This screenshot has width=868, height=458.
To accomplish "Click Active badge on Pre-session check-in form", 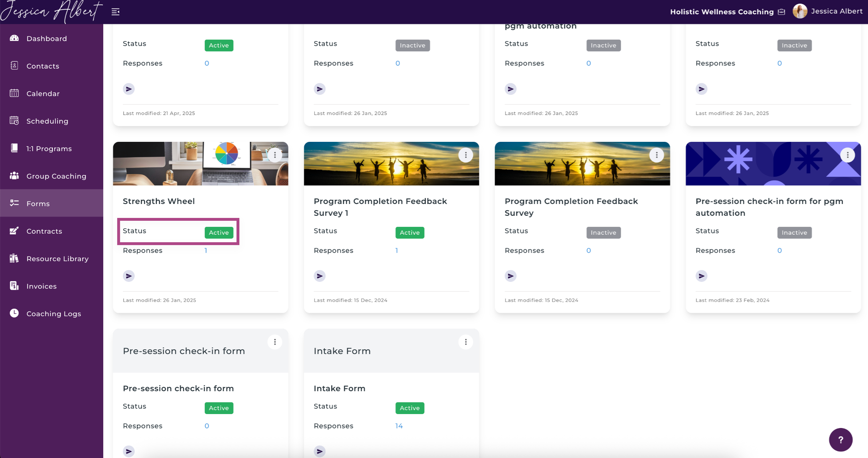I will pyautogui.click(x=219, y=408).
